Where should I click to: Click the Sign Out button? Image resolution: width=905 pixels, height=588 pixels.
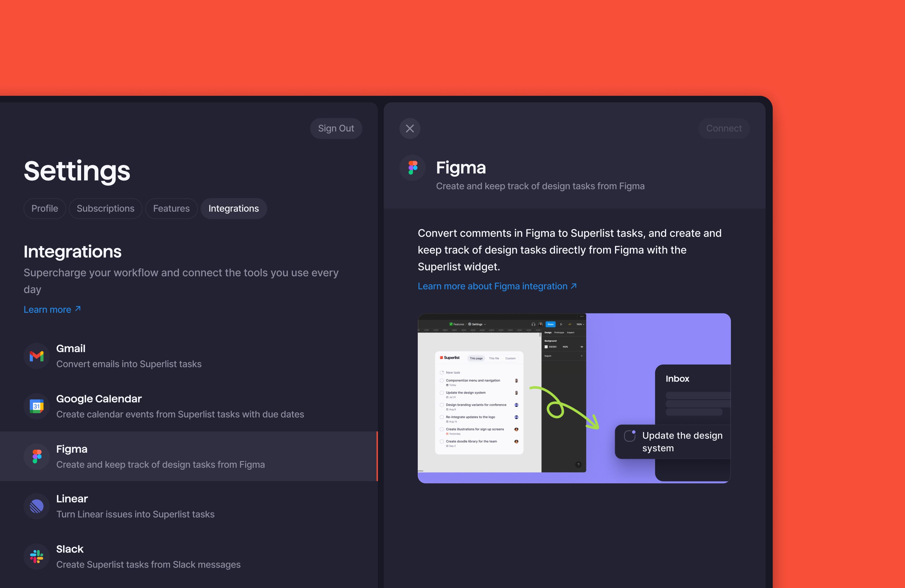[x=336, y=128]
